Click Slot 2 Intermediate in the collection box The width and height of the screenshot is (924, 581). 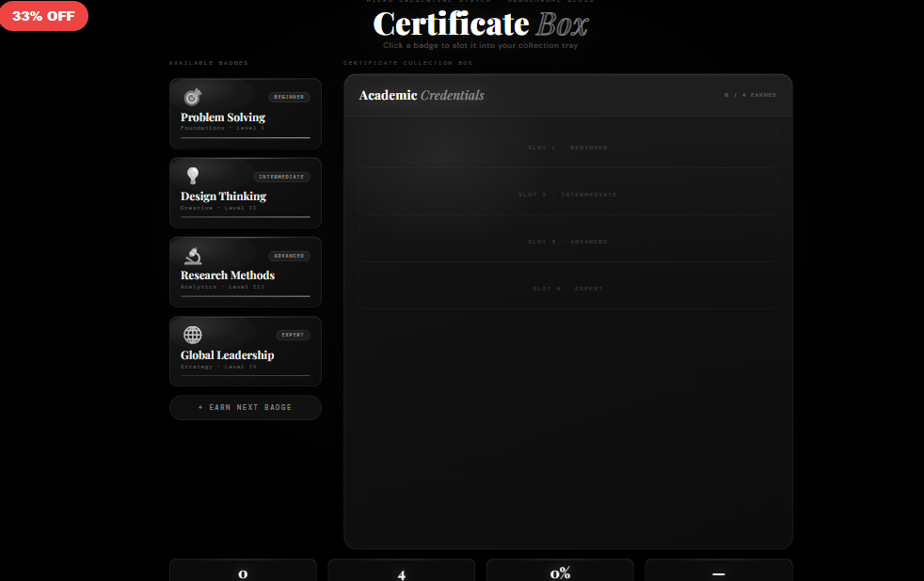tap(567, 194)
